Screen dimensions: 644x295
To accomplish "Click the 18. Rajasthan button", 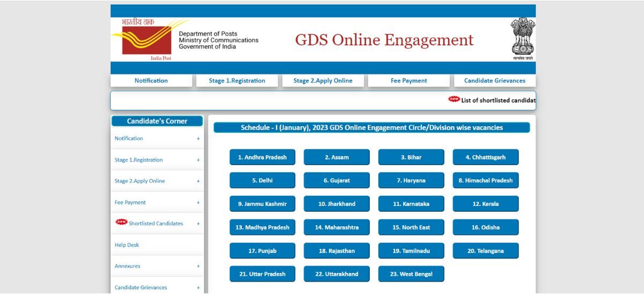I will [336, 251].
